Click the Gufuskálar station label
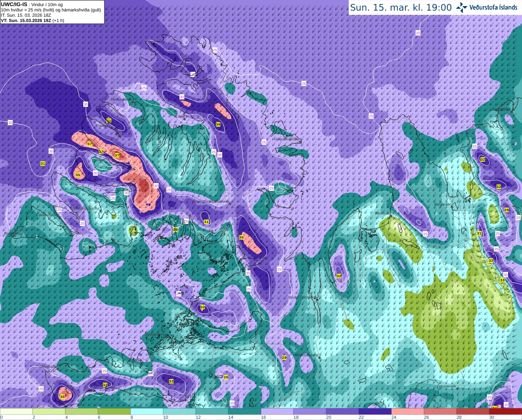This screenshot has width=522, height=420. tap(48, 367)
